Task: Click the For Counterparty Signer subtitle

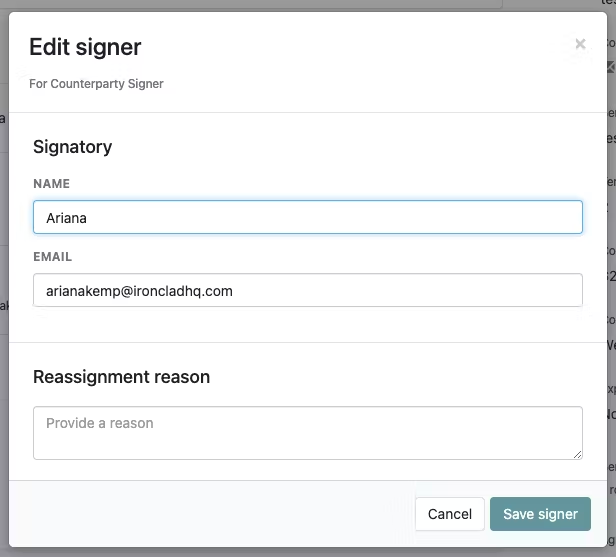Action: (x=96, y=84)
